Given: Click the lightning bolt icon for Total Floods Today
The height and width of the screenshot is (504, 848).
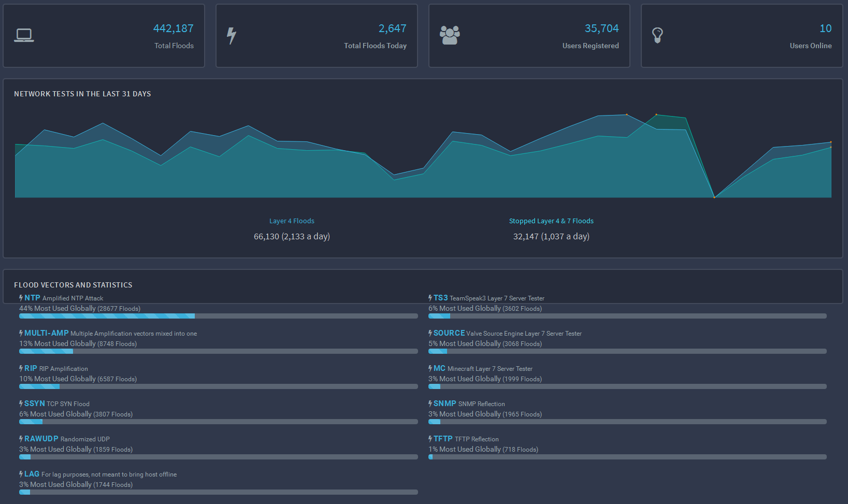Looking at the screenshot, I should coord(232,35).
